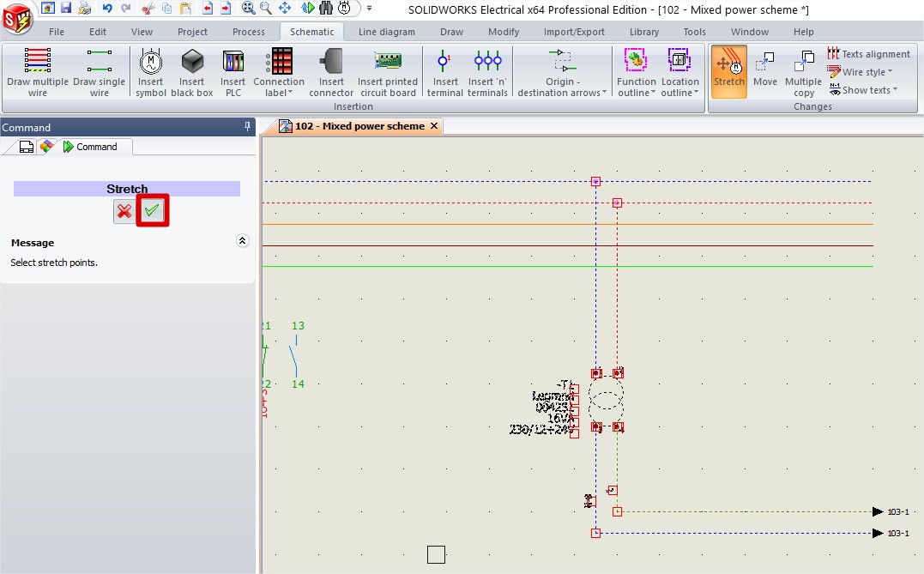Click the Insert symbol icon
The image size is (924, 574).
coord(150,71)
